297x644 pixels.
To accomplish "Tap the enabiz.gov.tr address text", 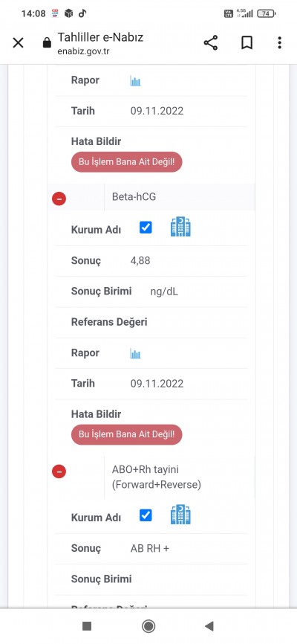I will pos(83,51).
